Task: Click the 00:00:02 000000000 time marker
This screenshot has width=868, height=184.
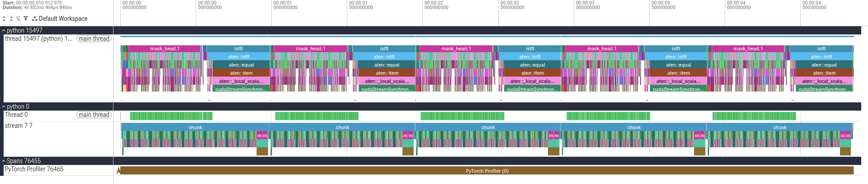Action: (x=436, y=5)
